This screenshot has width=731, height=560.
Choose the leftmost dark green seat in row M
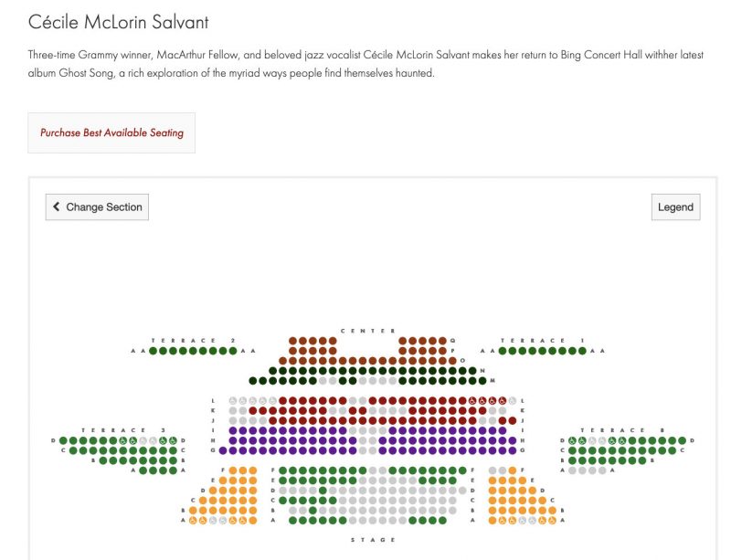click(x=253, y=380)
